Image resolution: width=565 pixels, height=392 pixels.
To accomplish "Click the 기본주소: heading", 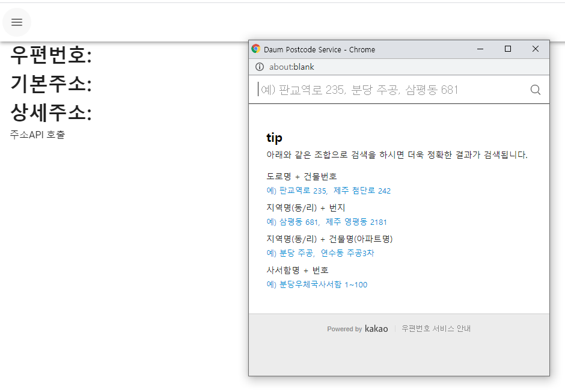I will (x=51, y=84).
